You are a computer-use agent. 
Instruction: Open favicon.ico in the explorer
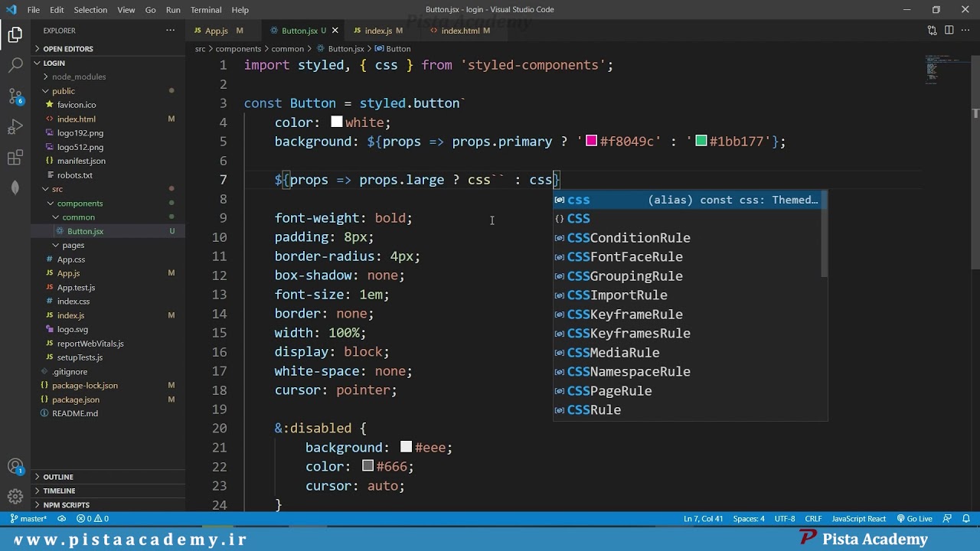click(108, 105)
